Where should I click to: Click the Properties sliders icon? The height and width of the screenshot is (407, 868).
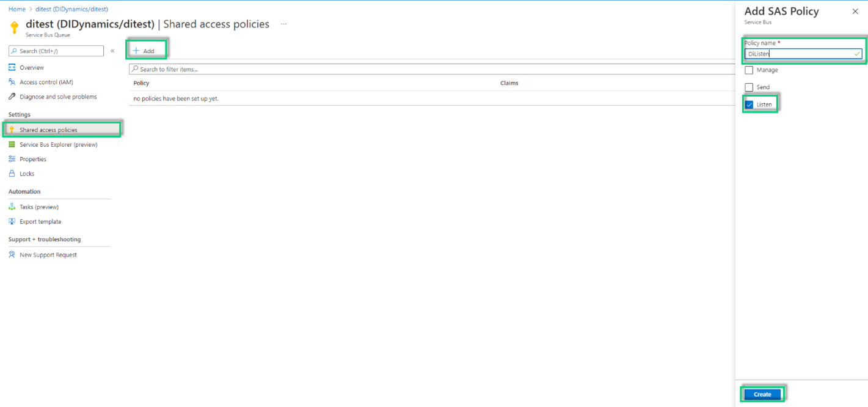click(x=12, y=159)
